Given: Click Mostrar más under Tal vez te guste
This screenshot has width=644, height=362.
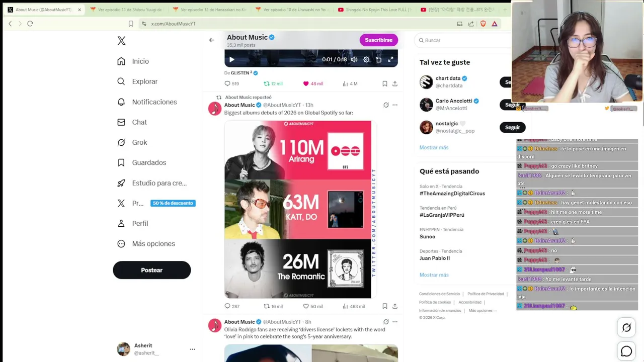Looking at the screenshot, I should 434,147.
